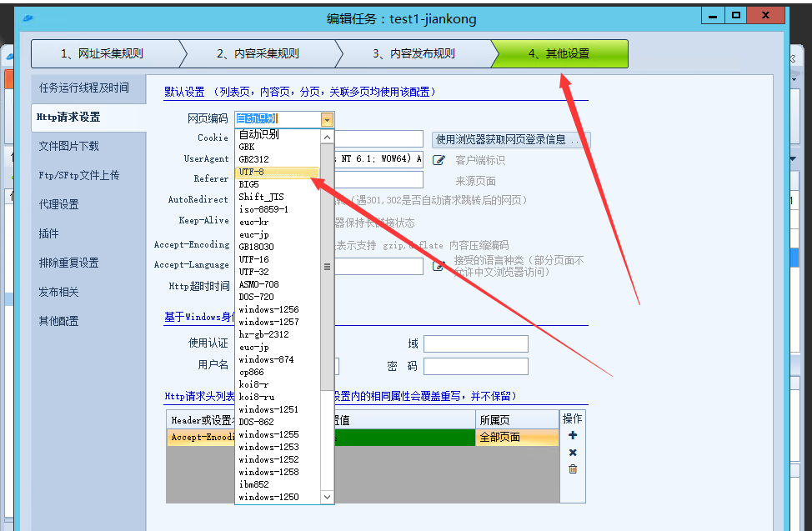Open 代理设置 in the left sidebar
This screenshot has width=812, height=531.
(59, 204)
